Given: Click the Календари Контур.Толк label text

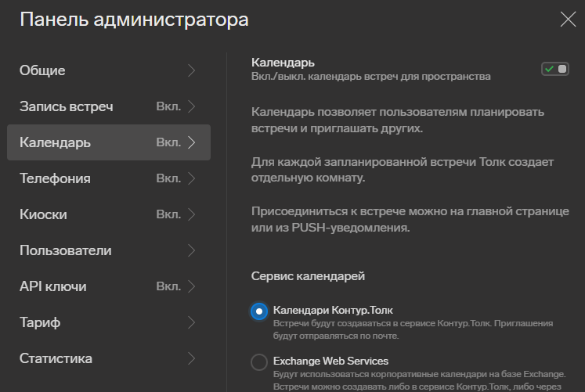Looking at the screenshot, I should 333,310.
